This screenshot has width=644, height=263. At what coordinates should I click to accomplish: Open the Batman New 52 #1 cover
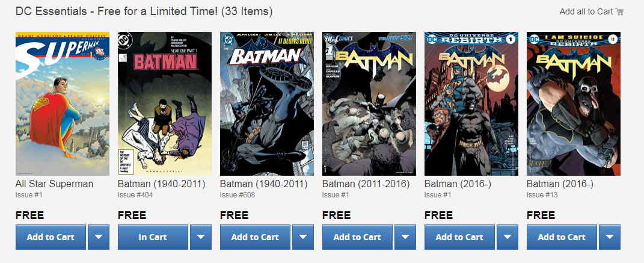click(x=369, y=104)
